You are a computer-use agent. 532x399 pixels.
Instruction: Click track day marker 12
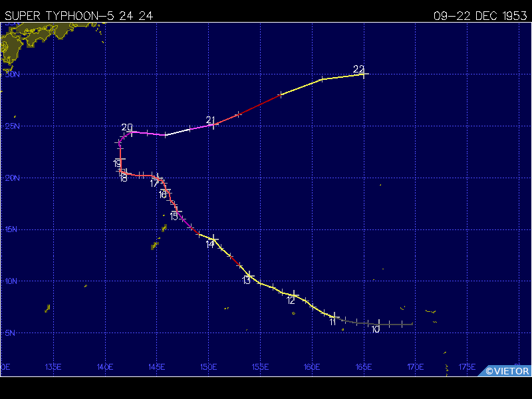point(291,301)
